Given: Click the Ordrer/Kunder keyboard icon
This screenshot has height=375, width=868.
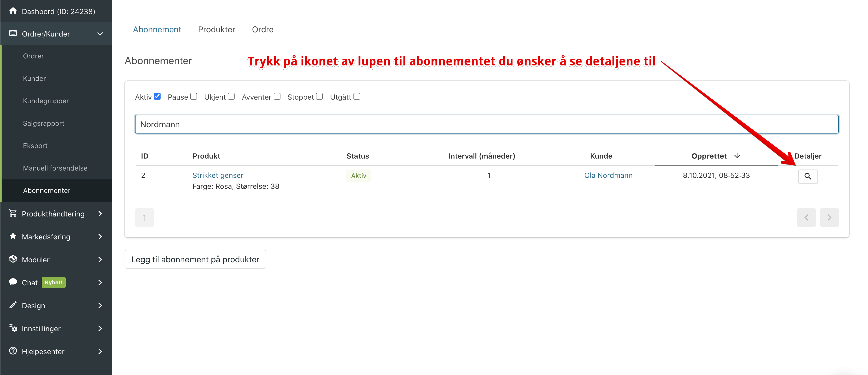Looking at the screenshot, I should (x=13, y=33).
